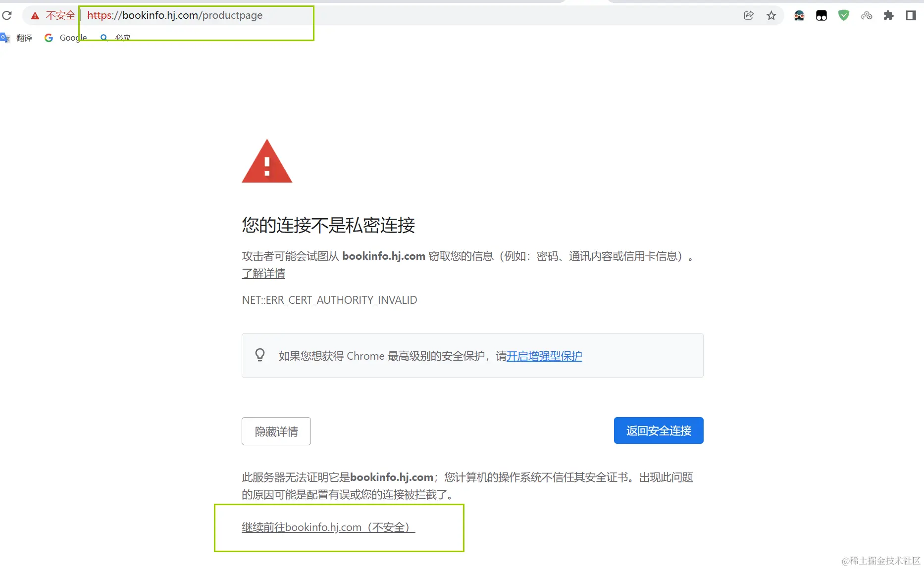
Task: Open the black rounded extension icon
Action: [x=821, y=15]
